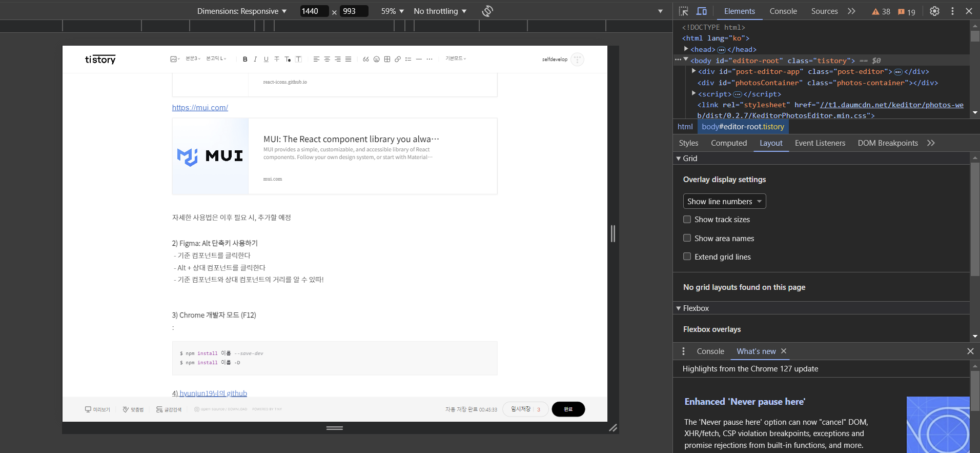The image size is (980, 453).
Task: Insert a bulleted list
Action: 409,59
